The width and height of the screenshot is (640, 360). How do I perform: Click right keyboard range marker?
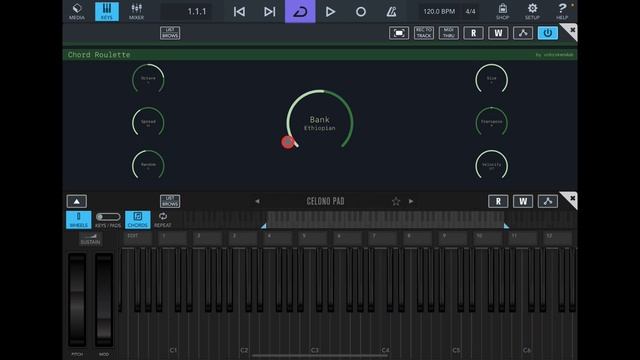506,225
